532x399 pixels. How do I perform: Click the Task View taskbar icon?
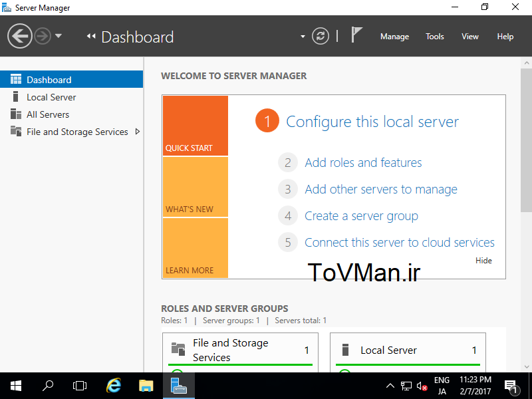tap(80, 385)
